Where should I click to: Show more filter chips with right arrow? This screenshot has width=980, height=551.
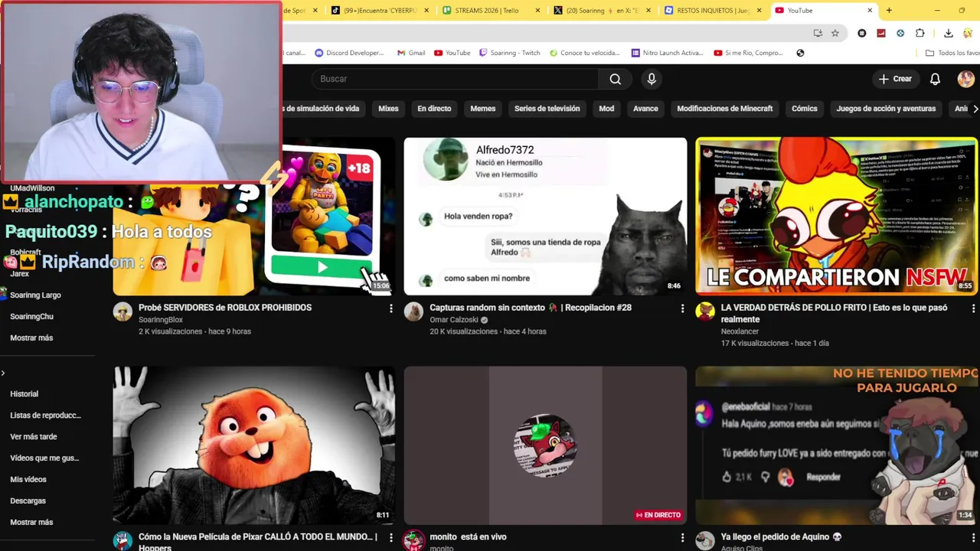(975, 109)
